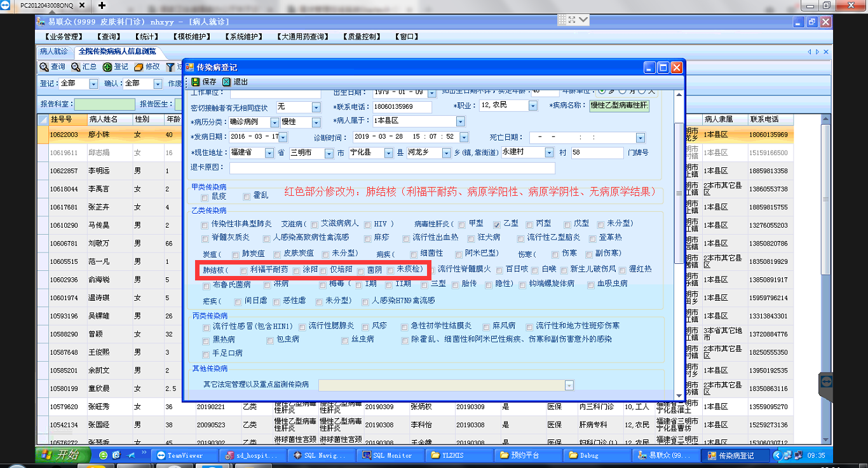Switch to the 病人就诊 tab
Viewport: 868px width, 468px height.
(53, 52)
